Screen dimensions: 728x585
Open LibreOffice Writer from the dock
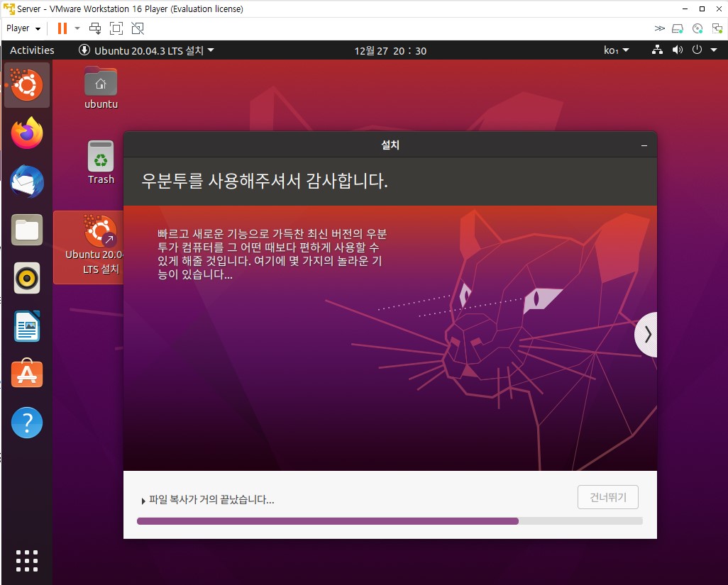[27, 326]
